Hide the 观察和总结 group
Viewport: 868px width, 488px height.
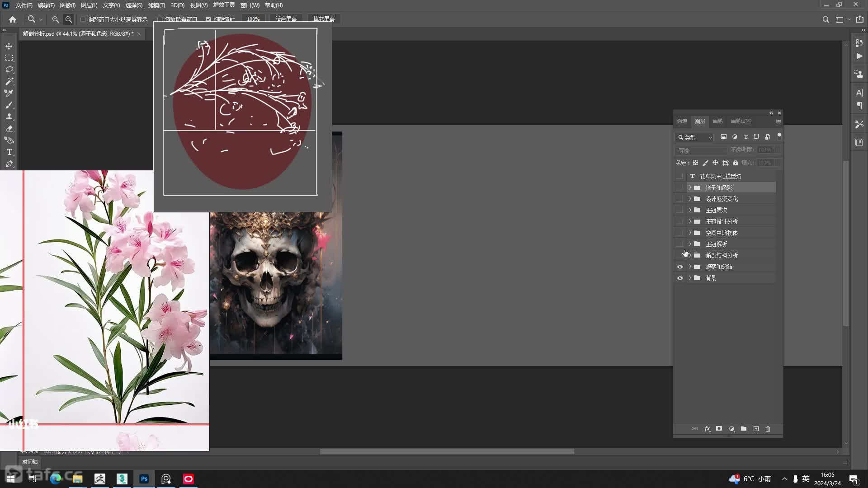[679, 267]
